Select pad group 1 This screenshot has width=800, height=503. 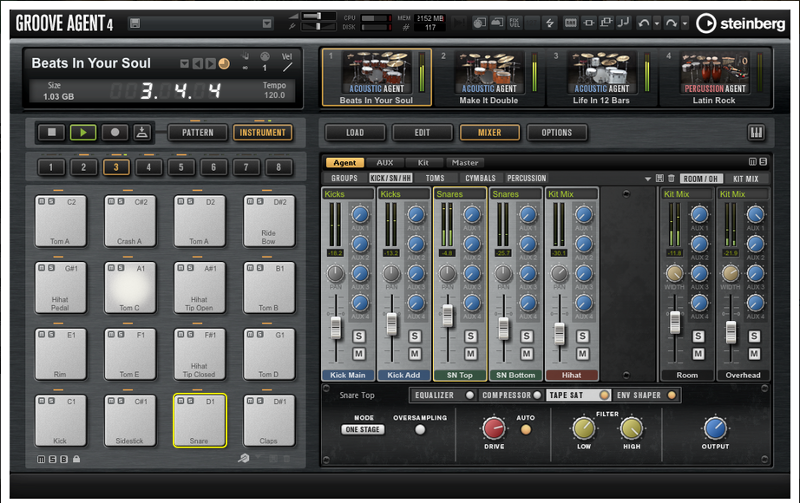(51, 167)
